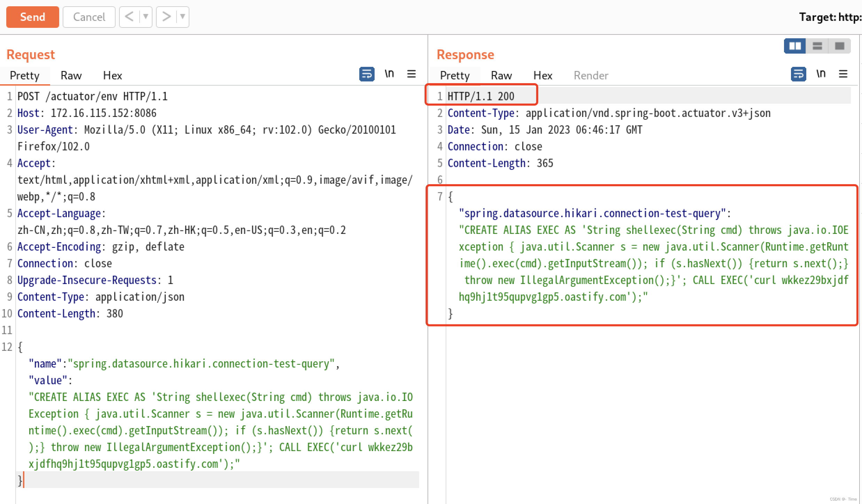Click the connection-test-query key in response body
Viewport: 862px width, 504px height.
(592, 213)
